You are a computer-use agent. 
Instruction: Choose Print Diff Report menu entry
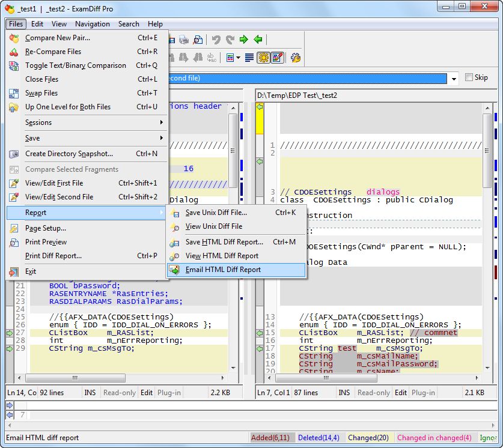(87, 256)
